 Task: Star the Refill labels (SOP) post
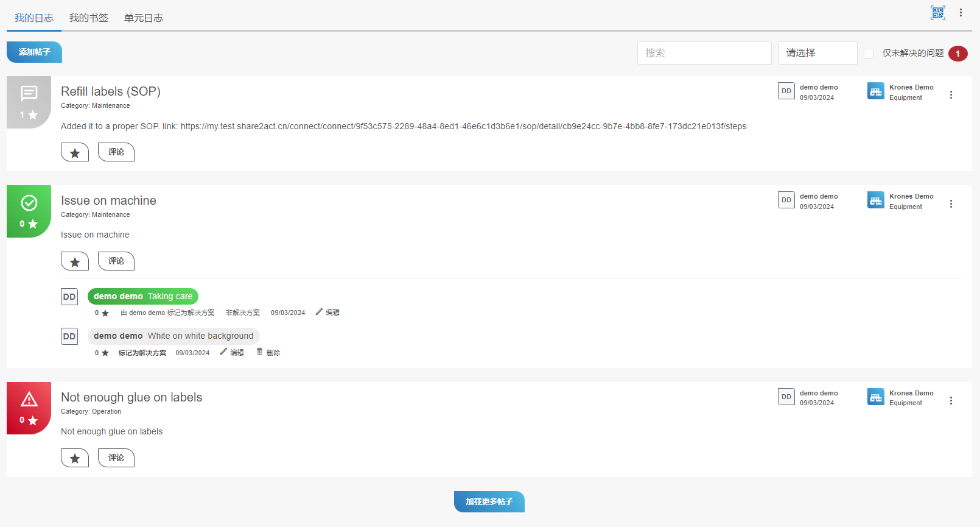75,152
